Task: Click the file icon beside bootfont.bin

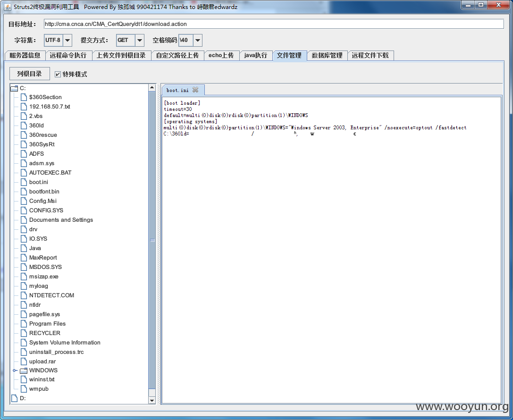Action: pyautogui.click(x=24, y=191)
